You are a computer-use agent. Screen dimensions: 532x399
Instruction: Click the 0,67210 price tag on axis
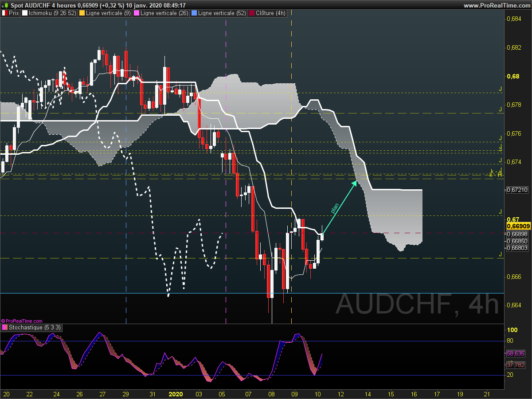pos(517,190)
